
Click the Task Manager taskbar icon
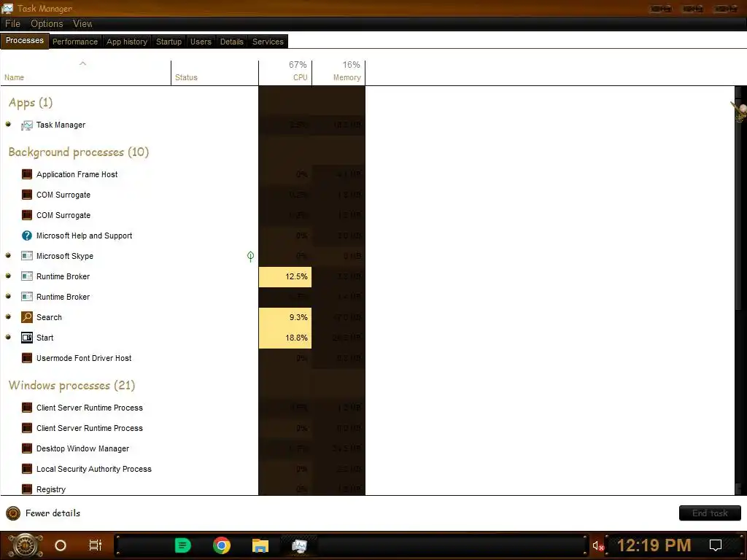pyautogui.click(x=299, y=545)
